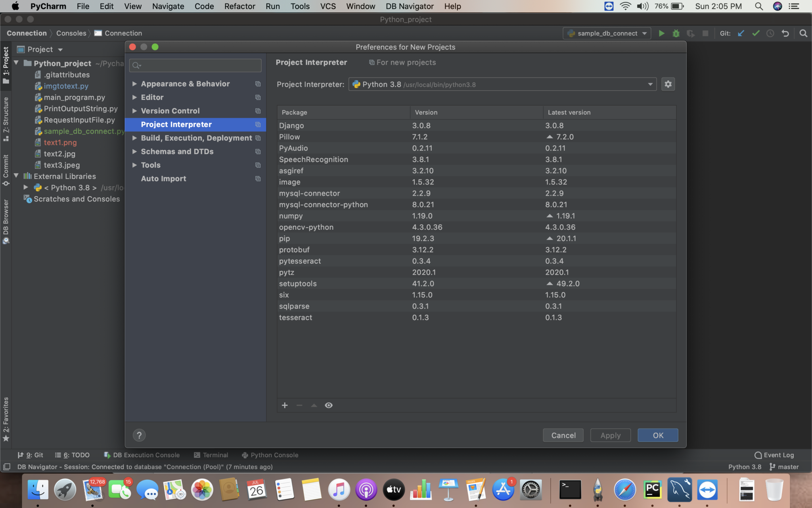Open DB Execution Console tab
The image size is (812, 508).
pos(142,455)
